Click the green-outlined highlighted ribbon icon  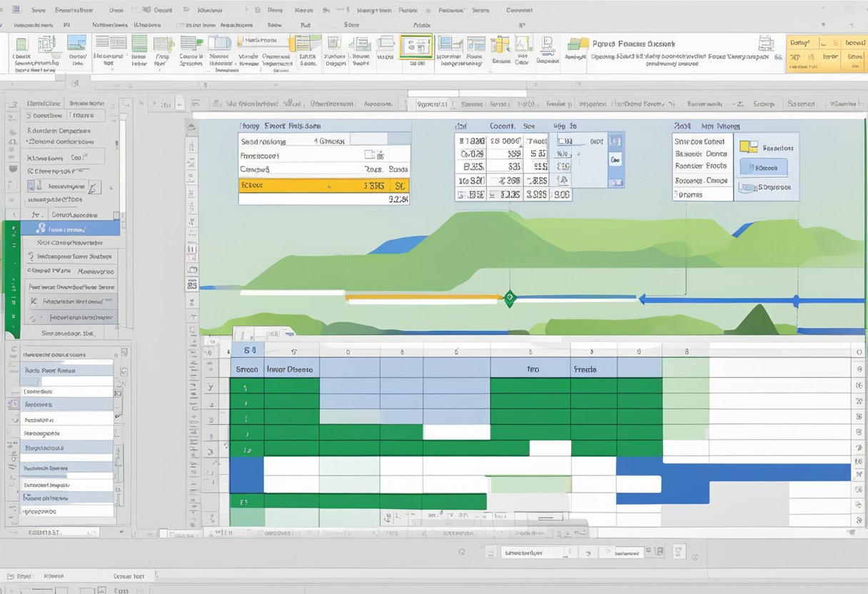click(415, 47)
